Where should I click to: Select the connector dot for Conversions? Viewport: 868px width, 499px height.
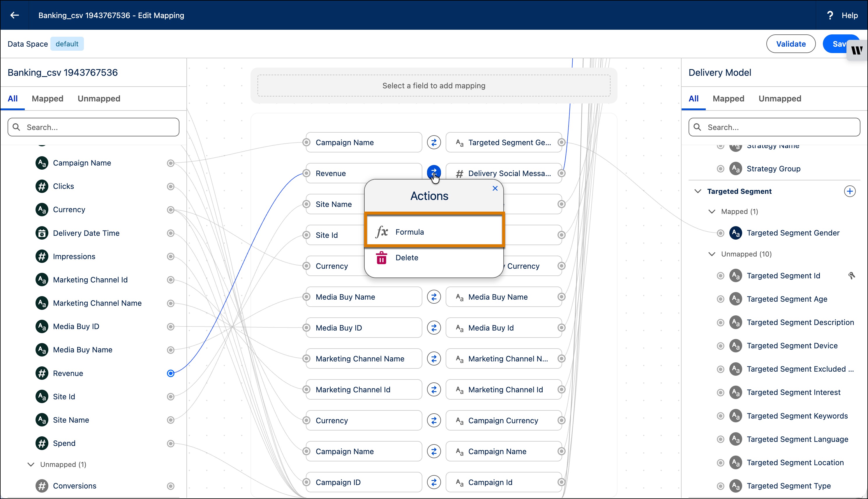tap(170, 486)
